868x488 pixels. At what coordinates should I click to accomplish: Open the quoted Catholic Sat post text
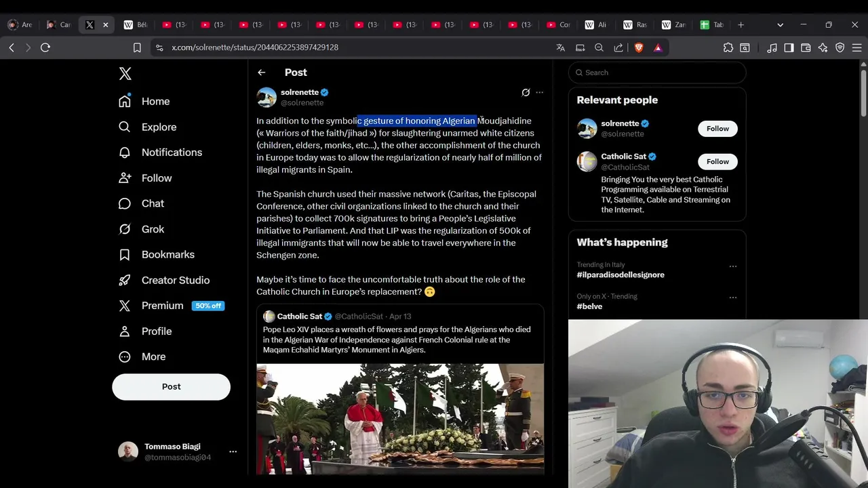click(x=397, y=340)
